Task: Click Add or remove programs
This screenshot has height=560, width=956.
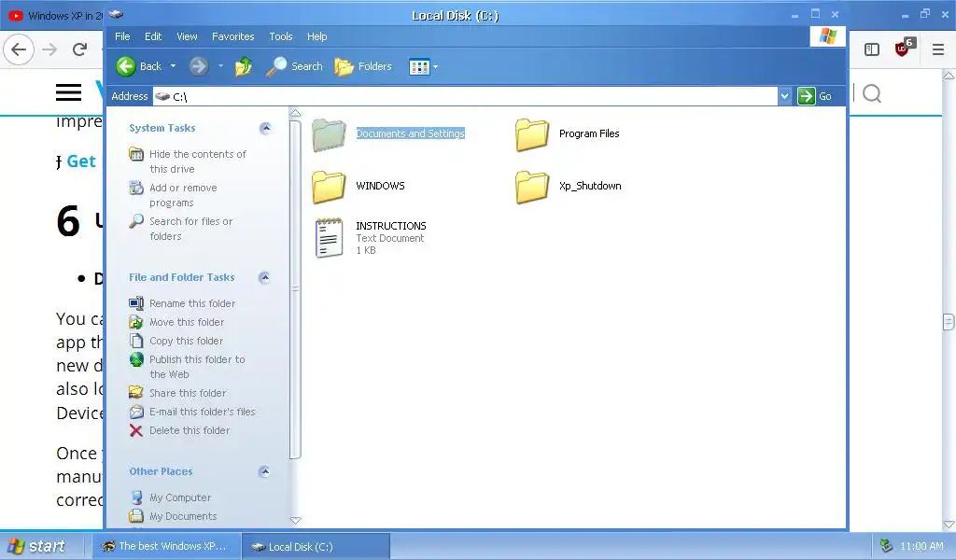Action: [174, 195]
